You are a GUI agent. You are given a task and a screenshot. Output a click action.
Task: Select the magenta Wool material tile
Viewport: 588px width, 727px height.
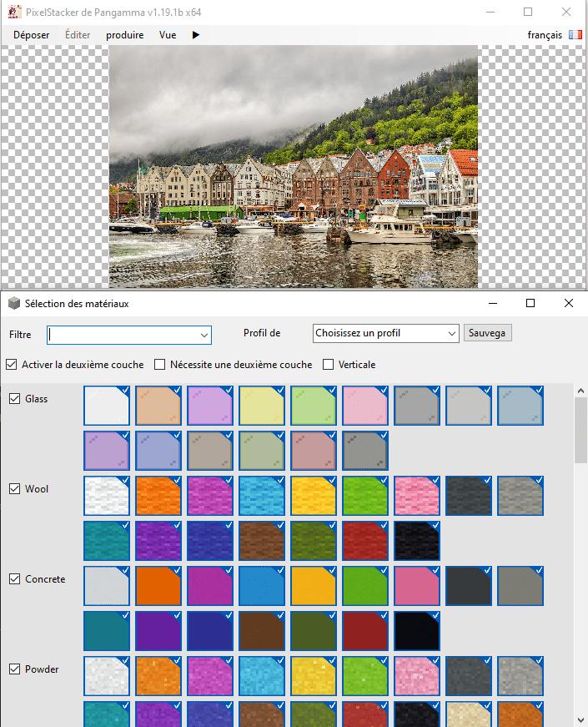[210, 496]
